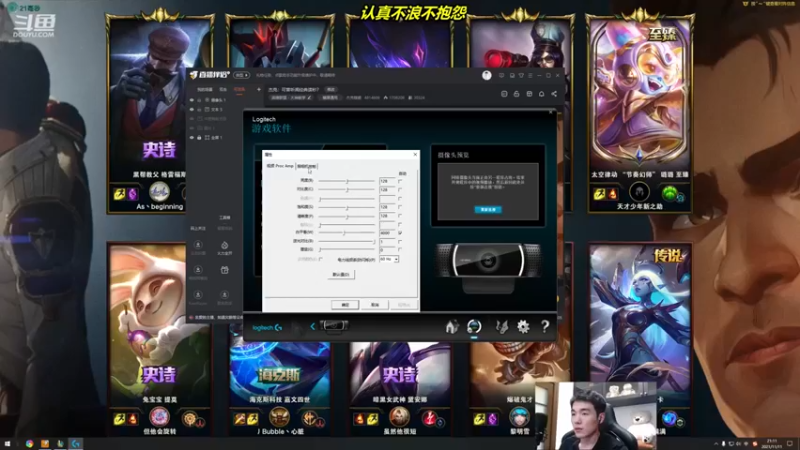Screen dimensions: 800x450
Task: Enable auto checkbox for 对比度 contrast
Action: tap(400, 189)
